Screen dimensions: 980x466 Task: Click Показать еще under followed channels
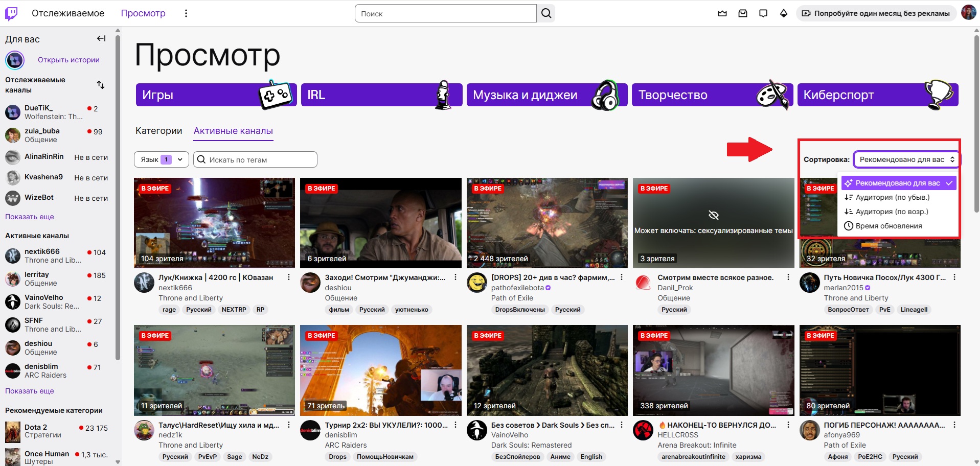(x=30, y=217)
